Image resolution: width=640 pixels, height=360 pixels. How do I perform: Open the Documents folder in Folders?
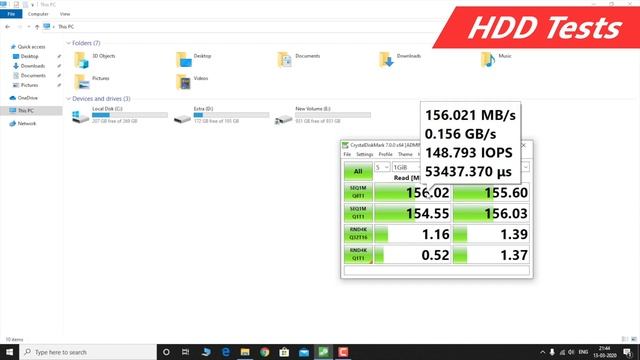click(299, 59)
